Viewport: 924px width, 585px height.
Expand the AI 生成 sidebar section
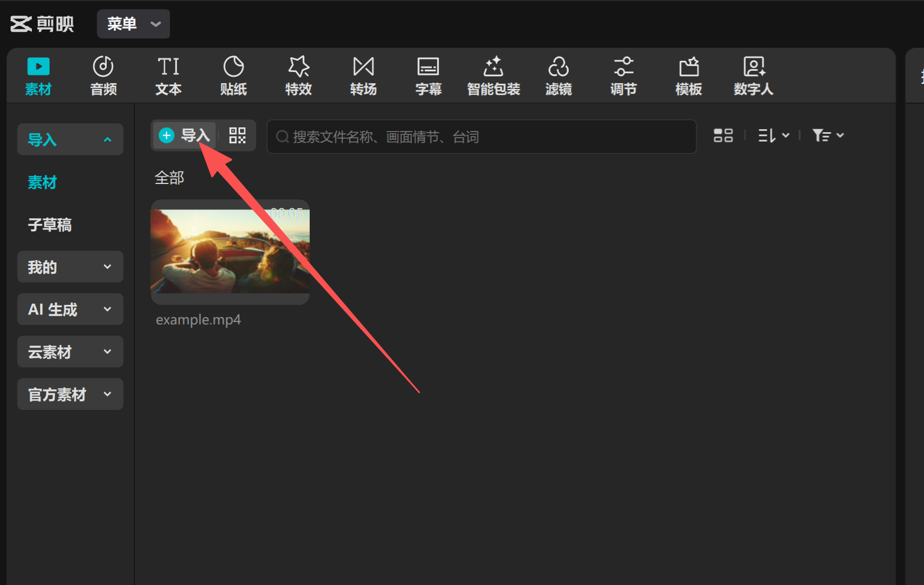(70, 310)
